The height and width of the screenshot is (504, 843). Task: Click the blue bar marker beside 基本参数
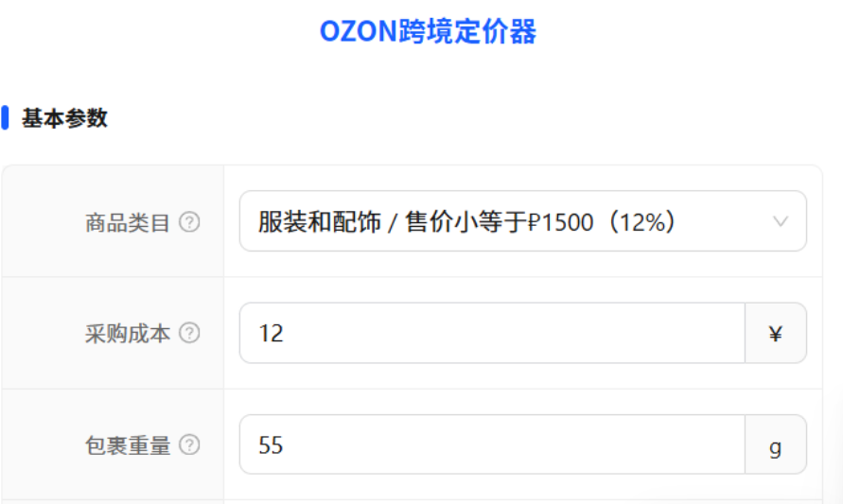5,118
